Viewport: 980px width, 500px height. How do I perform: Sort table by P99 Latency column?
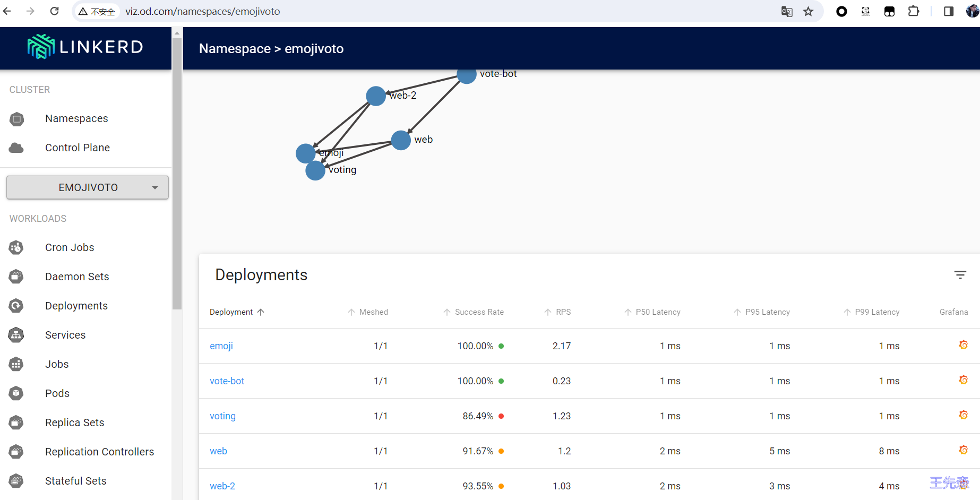point(876,312)
